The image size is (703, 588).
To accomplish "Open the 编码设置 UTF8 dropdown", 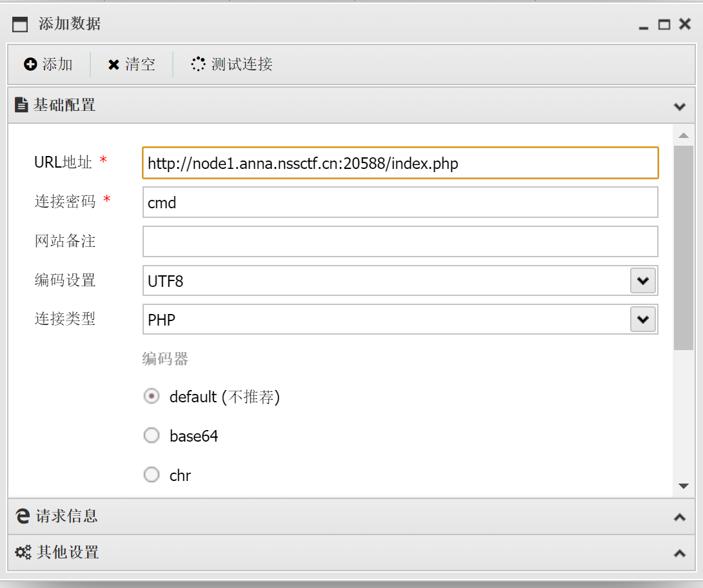I will tap(643, 280).
